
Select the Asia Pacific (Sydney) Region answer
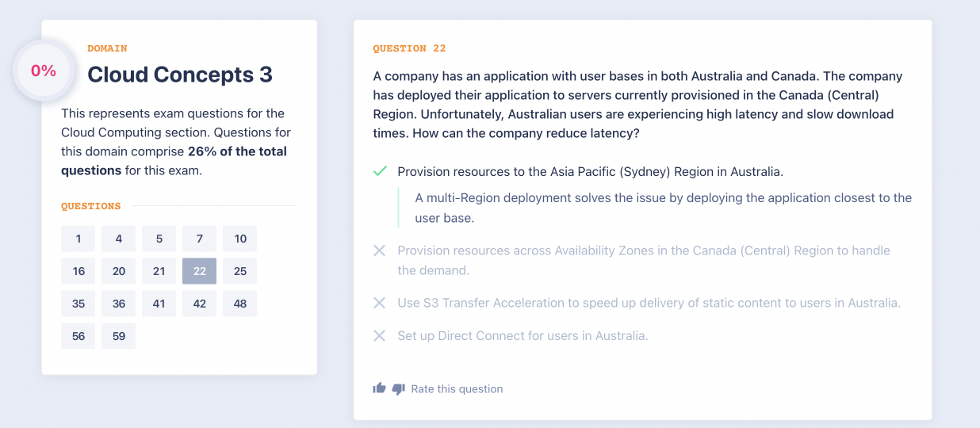click(590, 171)
